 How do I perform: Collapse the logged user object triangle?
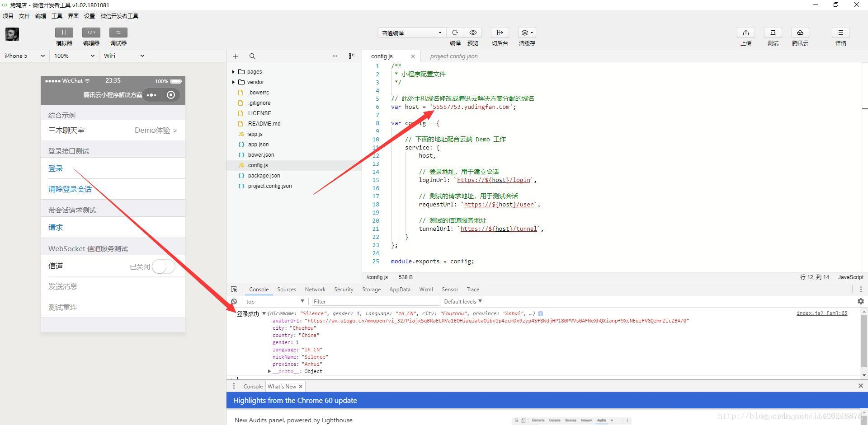click(x=264, y=313)
